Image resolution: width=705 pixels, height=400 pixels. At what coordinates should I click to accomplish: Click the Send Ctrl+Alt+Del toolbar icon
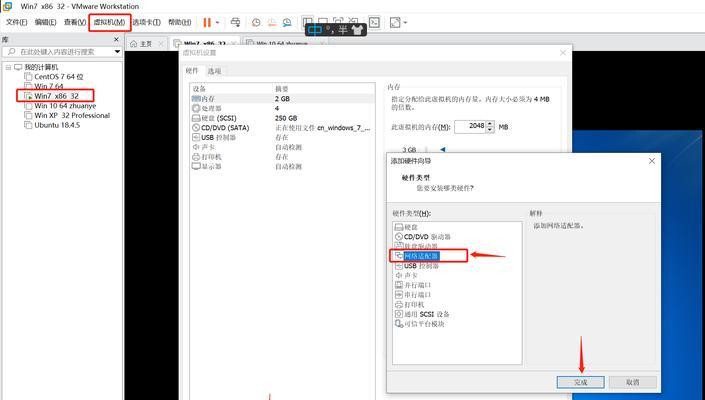click(235, 22)
